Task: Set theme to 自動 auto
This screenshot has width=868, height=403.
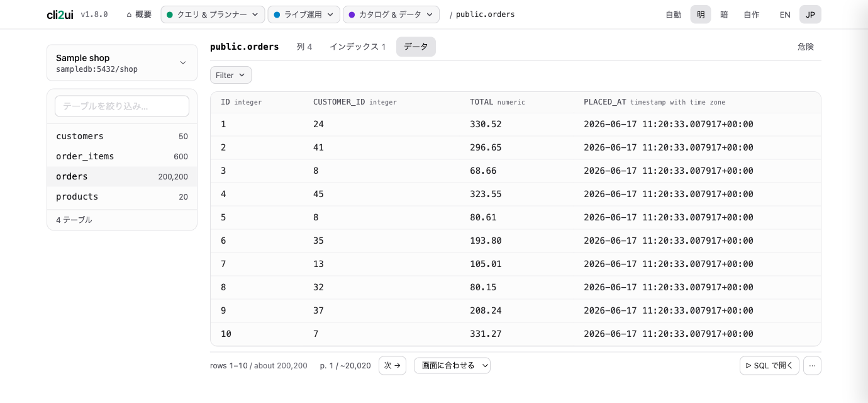Action: click(x=674, y=14)
